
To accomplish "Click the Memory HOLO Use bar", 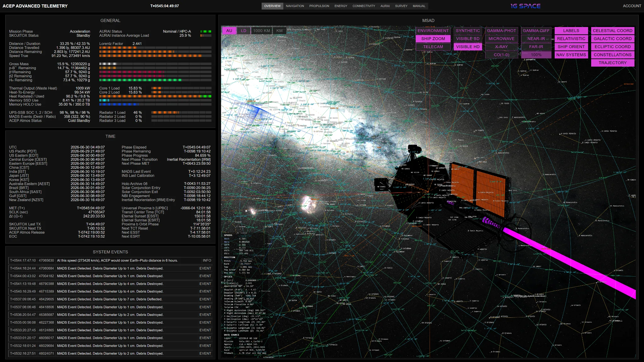I will click(155, 104).
